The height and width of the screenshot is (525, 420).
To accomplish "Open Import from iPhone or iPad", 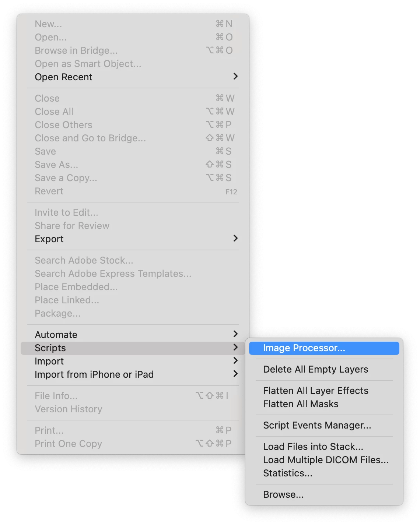I will coord(133,374).
